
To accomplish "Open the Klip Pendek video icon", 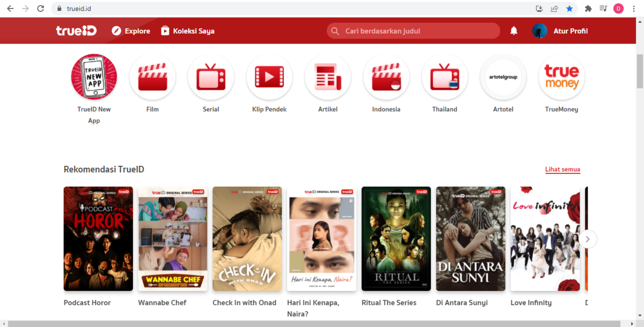I will (x=269, y=77).
